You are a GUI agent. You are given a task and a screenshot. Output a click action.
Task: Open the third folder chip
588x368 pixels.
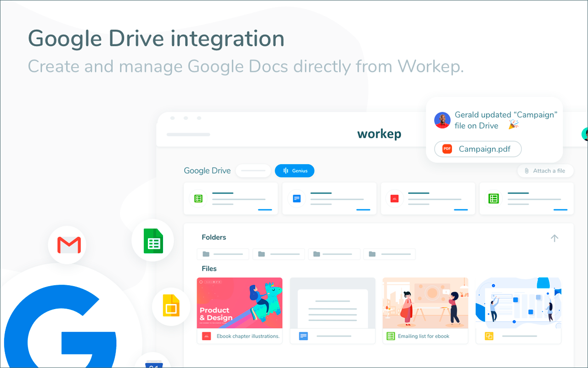coord(334,254)
